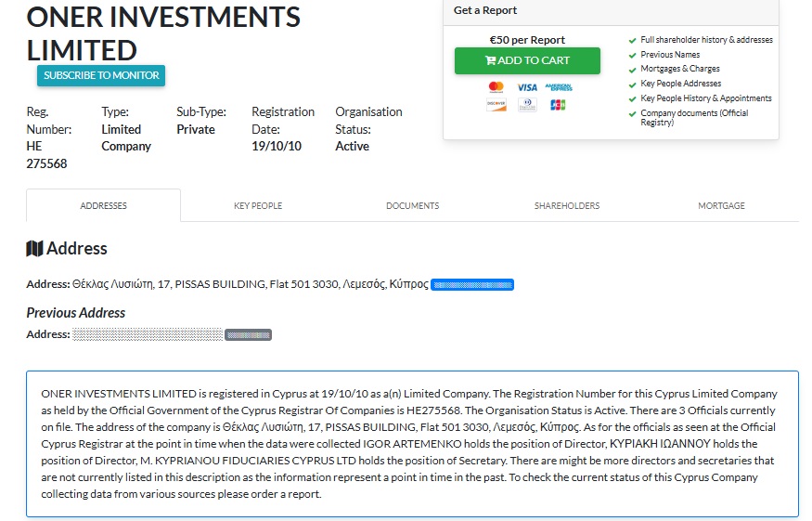Click the Diners Club card icon
Image resolution: width=812 pixels, height=521 pixels.
tap(527, 105)
